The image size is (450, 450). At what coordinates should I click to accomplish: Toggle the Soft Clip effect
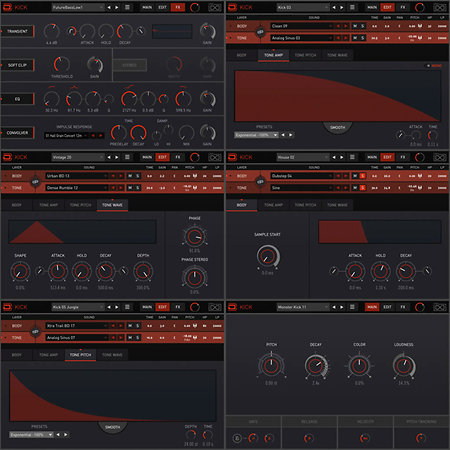17,65
